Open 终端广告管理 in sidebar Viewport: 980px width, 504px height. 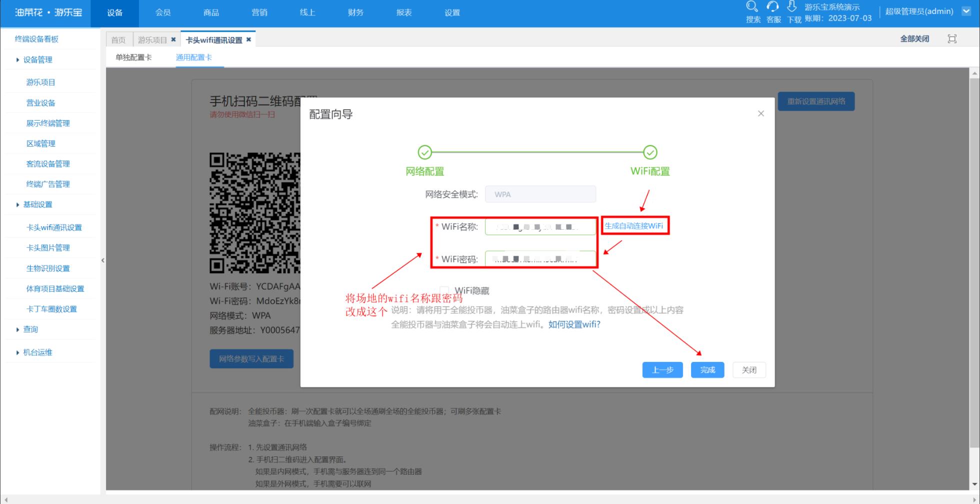coord(48,184)
